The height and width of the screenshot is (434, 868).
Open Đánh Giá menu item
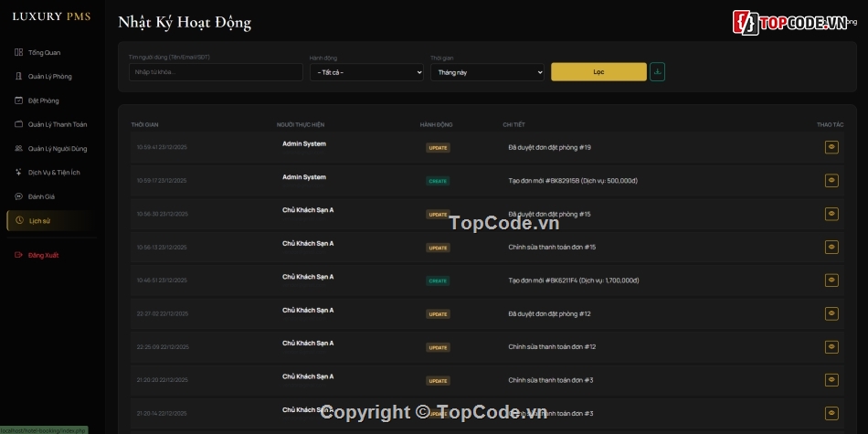pos(52,196)
